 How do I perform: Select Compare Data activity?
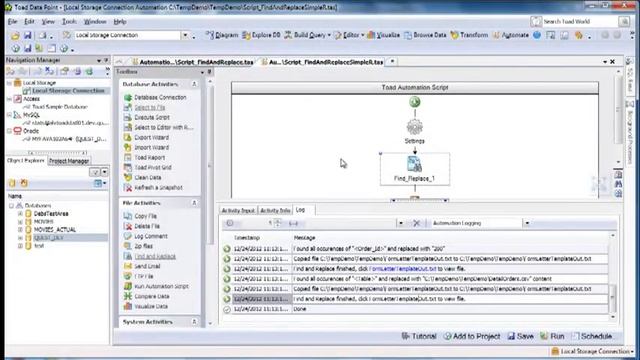147,296
